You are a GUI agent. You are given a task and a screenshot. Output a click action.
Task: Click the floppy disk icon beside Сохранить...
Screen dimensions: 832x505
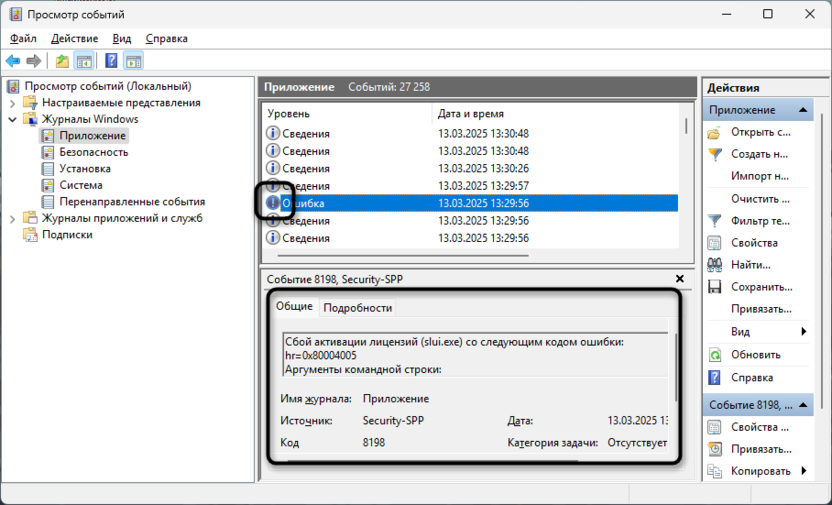pos(715,287)
